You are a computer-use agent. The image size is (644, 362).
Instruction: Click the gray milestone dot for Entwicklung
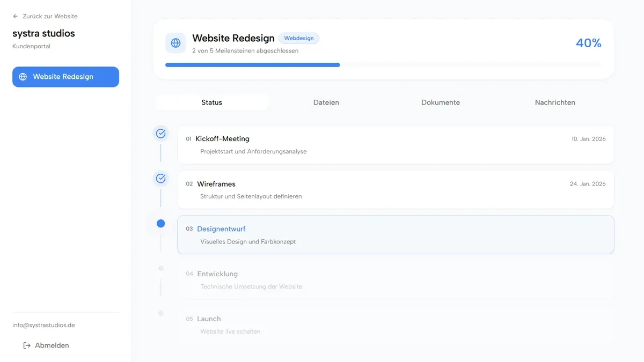coord(160,268)
